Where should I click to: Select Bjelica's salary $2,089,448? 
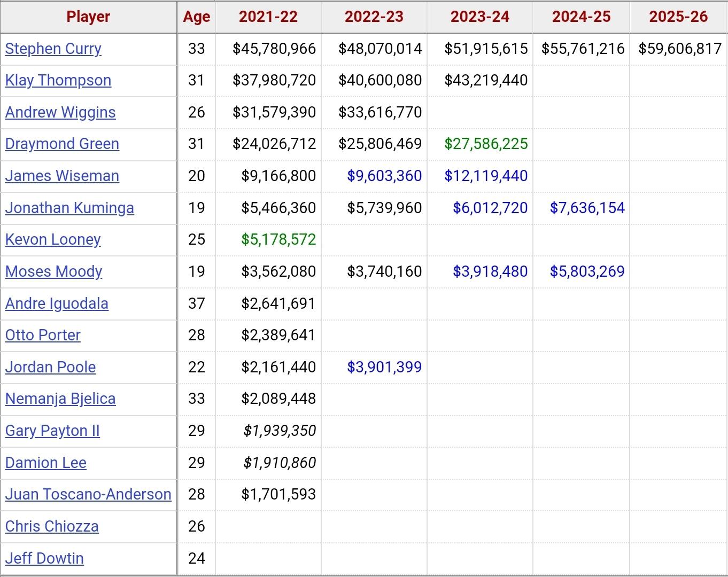coord(278,399)
